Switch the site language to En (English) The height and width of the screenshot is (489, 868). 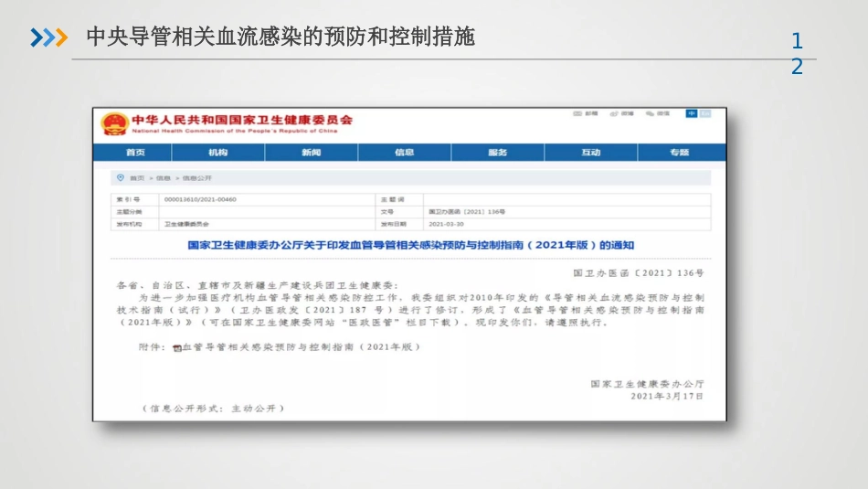pos(704,113)
